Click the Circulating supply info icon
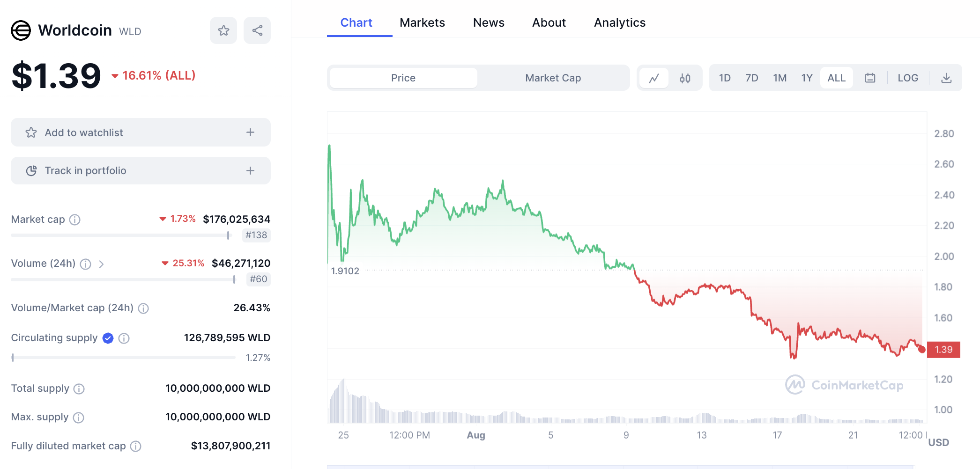Image resolution: width=980 pixels, height=469 pixels. 124,338
